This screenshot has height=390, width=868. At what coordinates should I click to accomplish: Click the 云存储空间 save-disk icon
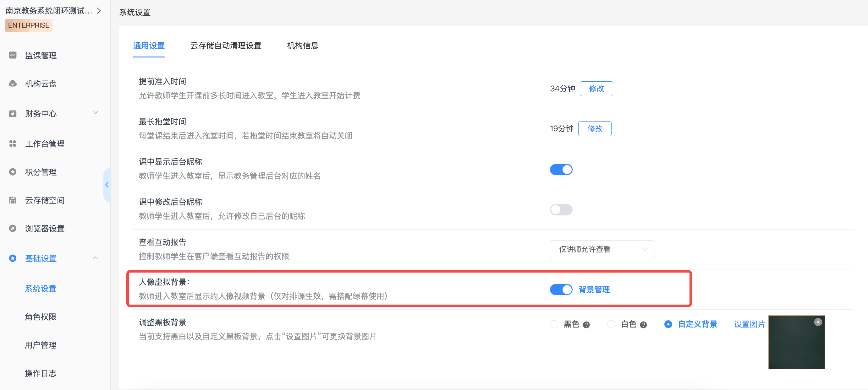coord(13,200)
